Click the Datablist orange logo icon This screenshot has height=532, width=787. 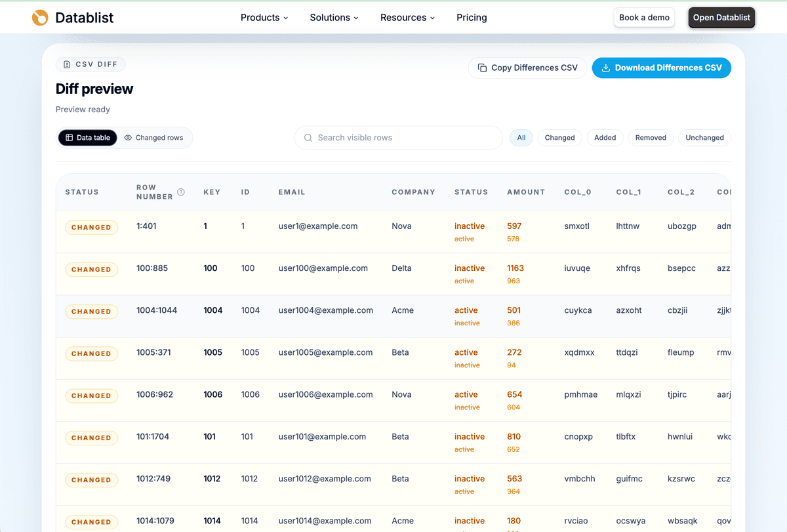[x=40, y=18]
